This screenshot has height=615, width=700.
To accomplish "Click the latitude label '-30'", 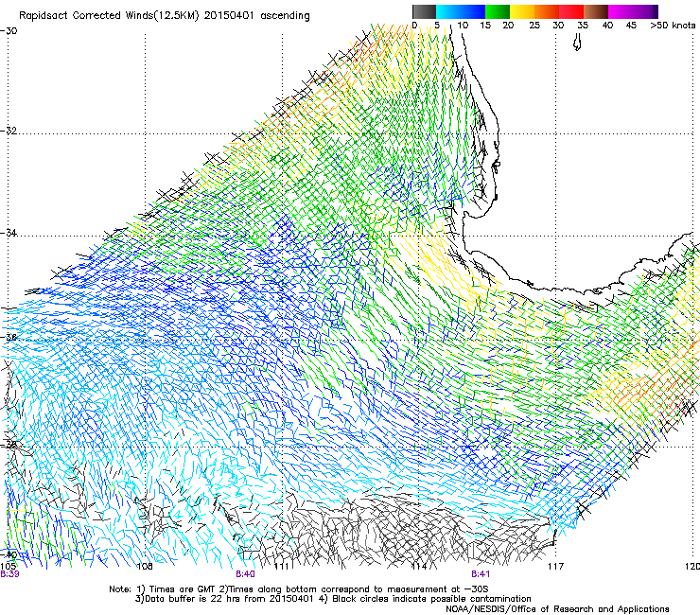I will pyautogui.click(x=9, y=31).
